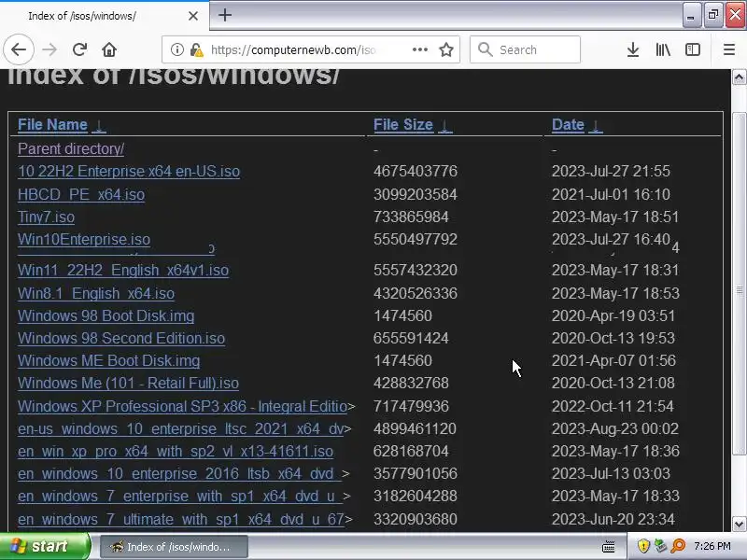
Task: Click en_win_xp_pro_x64_with_sp2 iso link
Action: pos(176,452)
